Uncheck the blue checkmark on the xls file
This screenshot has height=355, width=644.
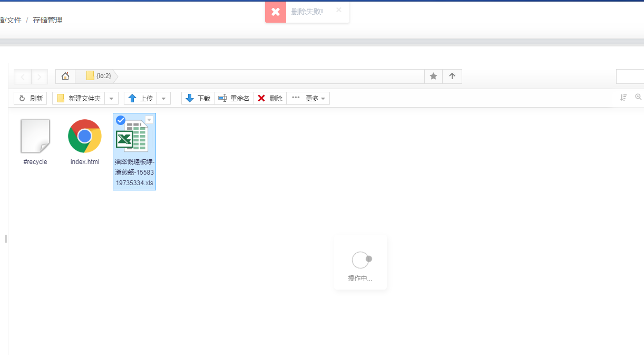click(120, 120)
